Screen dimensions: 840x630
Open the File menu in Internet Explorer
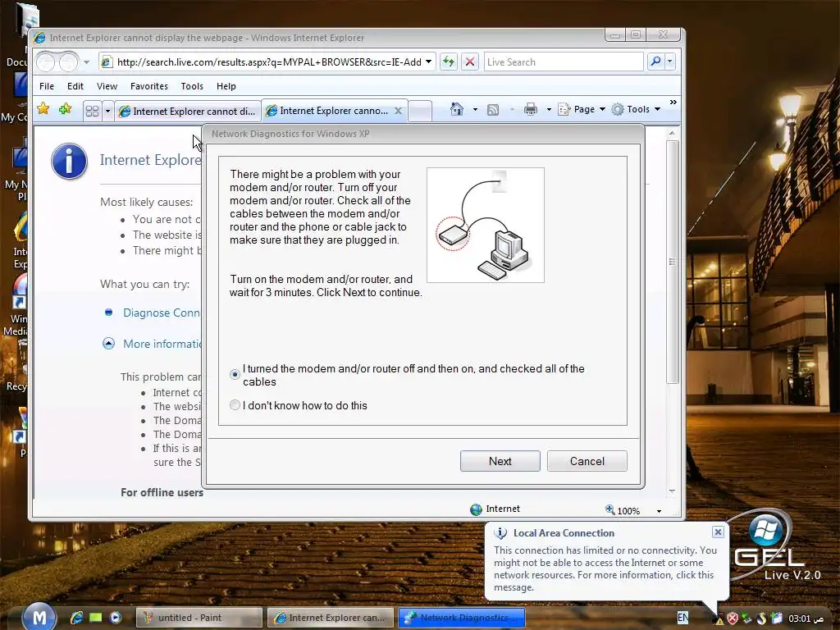point(47,86)
